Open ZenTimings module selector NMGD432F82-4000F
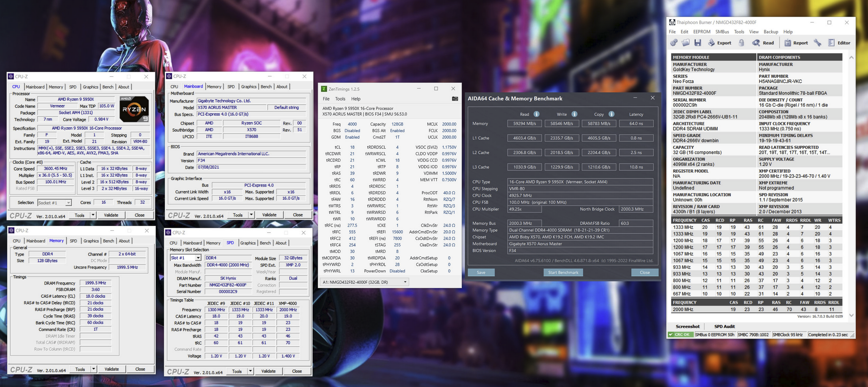 click(364, 282)
